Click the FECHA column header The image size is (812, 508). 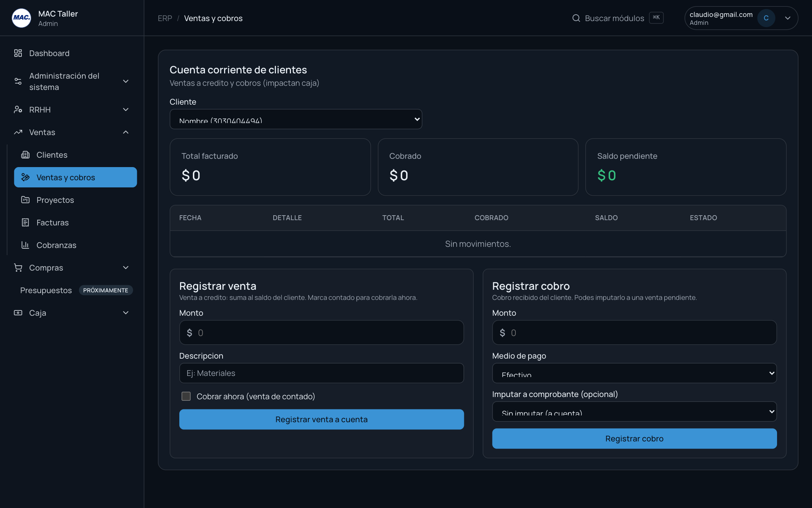190,218
